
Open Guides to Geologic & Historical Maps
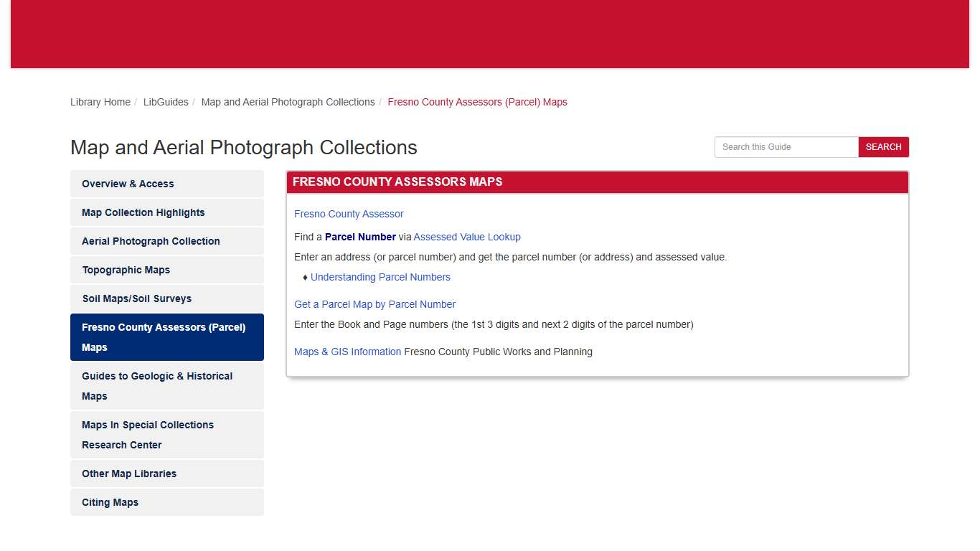coord(157,386)
